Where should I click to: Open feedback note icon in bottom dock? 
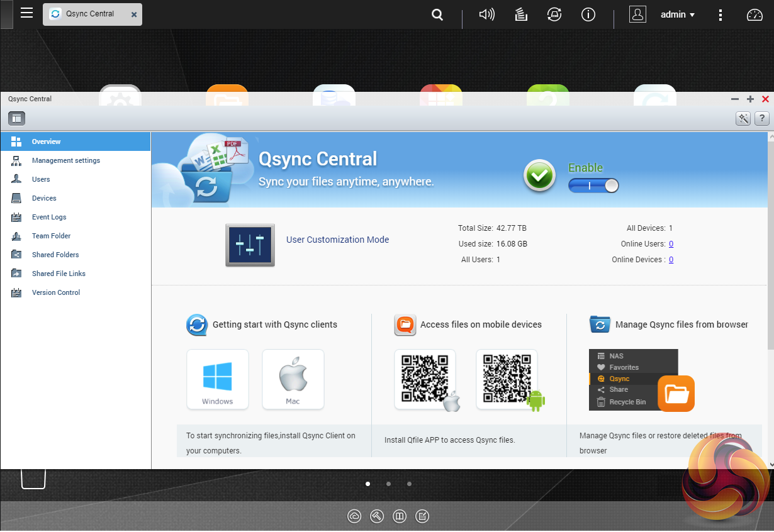click(422, 516)
